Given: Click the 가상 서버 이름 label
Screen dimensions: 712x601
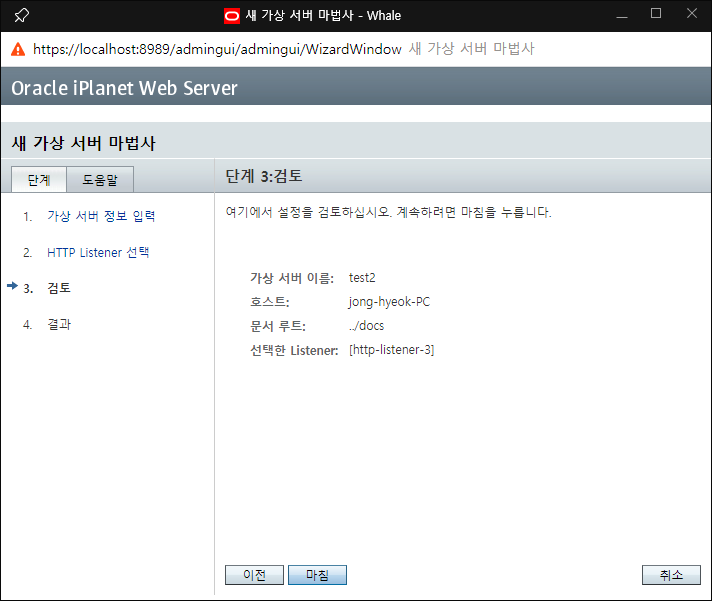Looking at the screenshot, I should 292,278.
